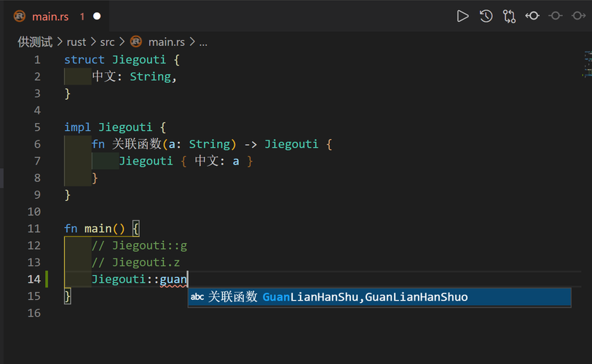Close unsaved main.rs tab via dot
The image size is (592, 364).
pyautogui.click(x=97, y=16)
